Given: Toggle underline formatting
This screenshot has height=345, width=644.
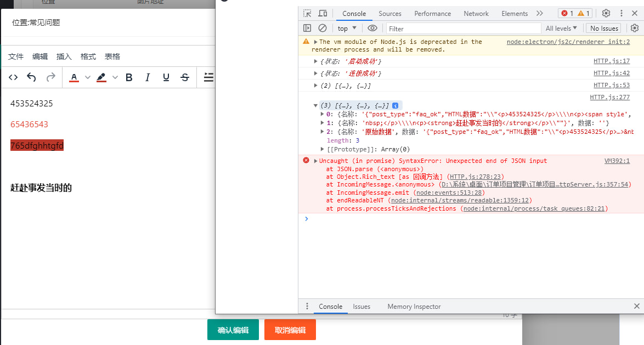Looking at the screenshot, I should [166, 77].
